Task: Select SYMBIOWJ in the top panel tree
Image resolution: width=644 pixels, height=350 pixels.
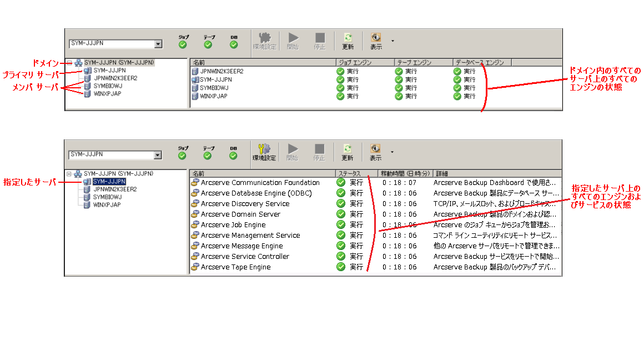Action: coord(108,86)
